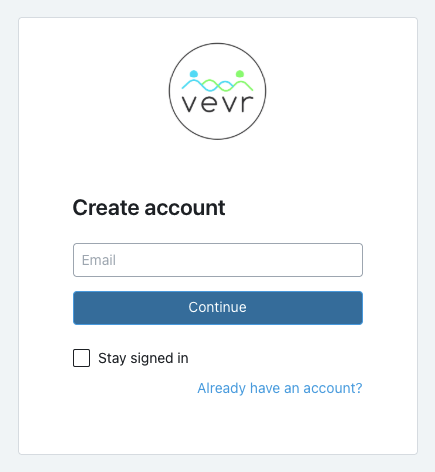Click the letter r at the end of the vevr wordmark
The width and height of the screenshot is (435, 472).
click(247, 104)
